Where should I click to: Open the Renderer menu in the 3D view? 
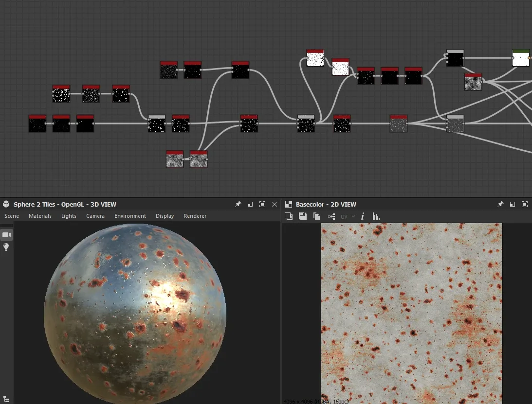pos(195,216)
